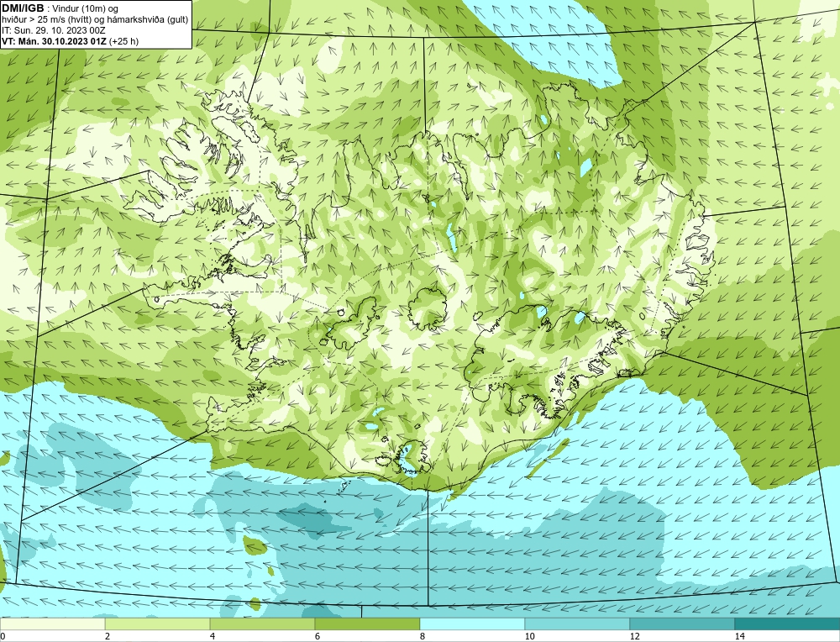Click the 'hviður > 25 m/s' description line

pos(95,20)
